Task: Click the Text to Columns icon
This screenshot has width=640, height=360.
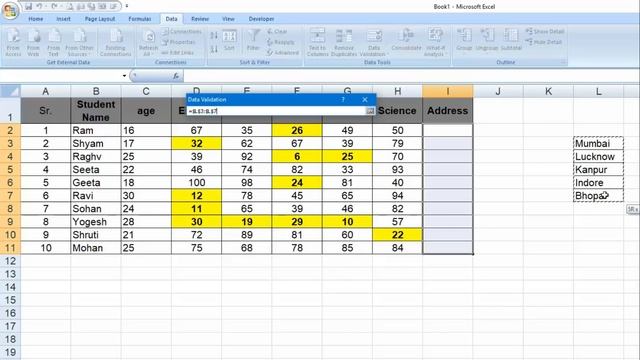Action: click(318, 42)
